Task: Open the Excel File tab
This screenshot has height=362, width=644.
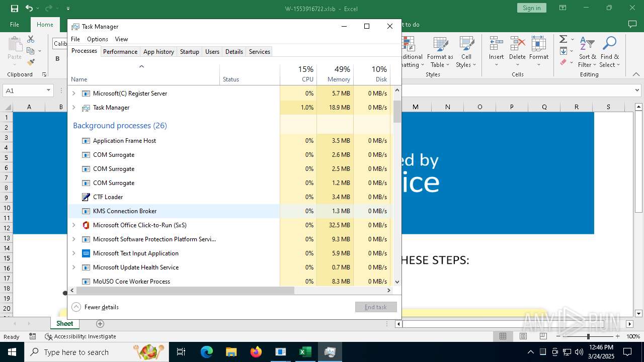Action: pos(15,24)
